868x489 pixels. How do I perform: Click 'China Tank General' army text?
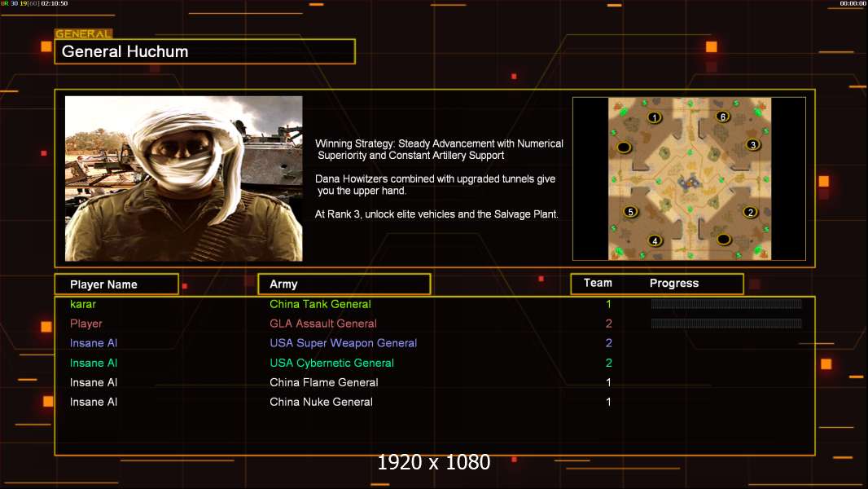(320, 304)
